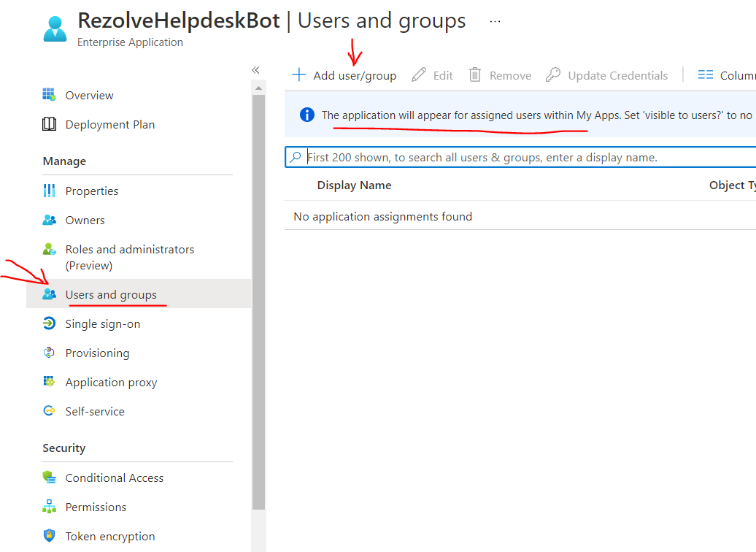Screen dimensions: 756x552
Task: Click the Conditional Access shield icon
Action: tap(49, 478)
